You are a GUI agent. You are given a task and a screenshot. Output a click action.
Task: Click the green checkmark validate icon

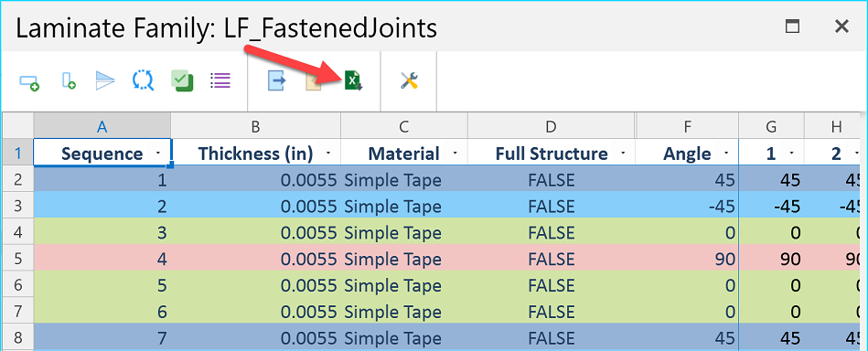click(182, 80)
